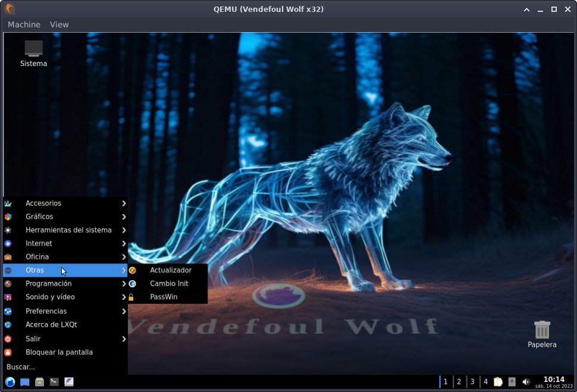Open PassWin padlock entry
This screenshot has width=577, height=392.
click(x=168, y=297)
